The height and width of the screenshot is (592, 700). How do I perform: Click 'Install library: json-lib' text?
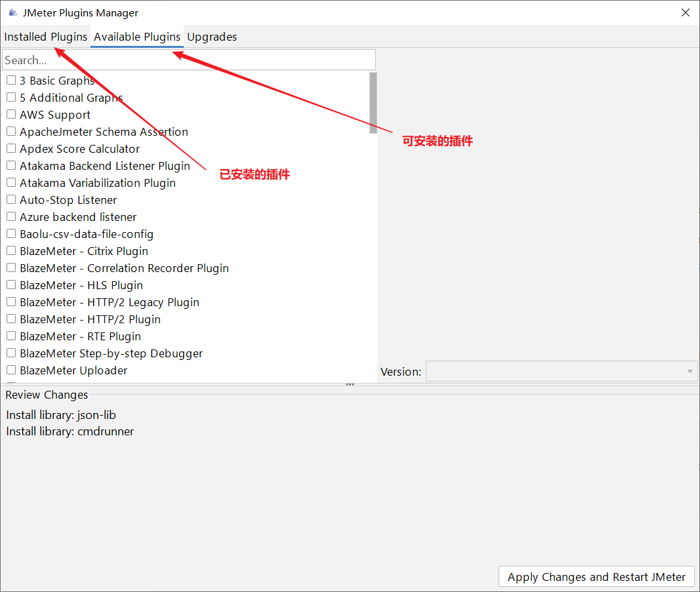coord(61,415)
